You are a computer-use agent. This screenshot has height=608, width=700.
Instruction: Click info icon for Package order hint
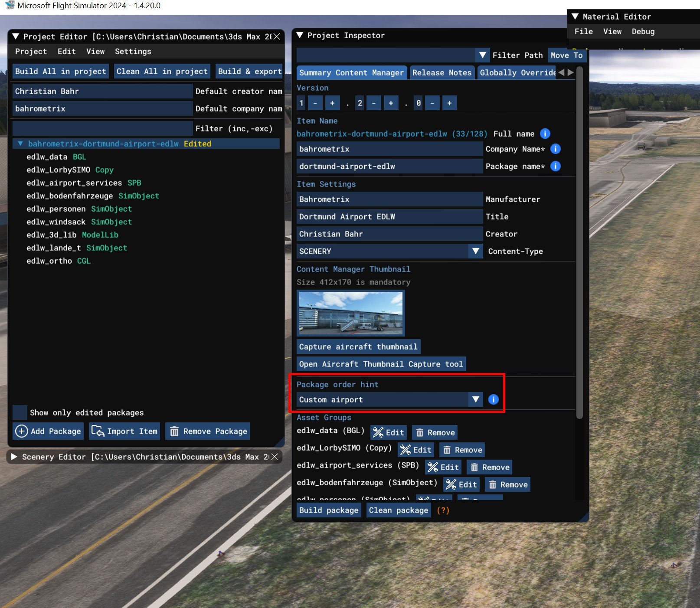point(493,399)
